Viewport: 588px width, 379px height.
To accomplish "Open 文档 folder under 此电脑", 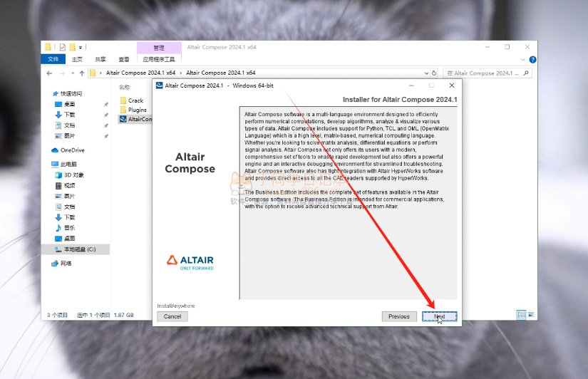I will (x=66, y=207).
